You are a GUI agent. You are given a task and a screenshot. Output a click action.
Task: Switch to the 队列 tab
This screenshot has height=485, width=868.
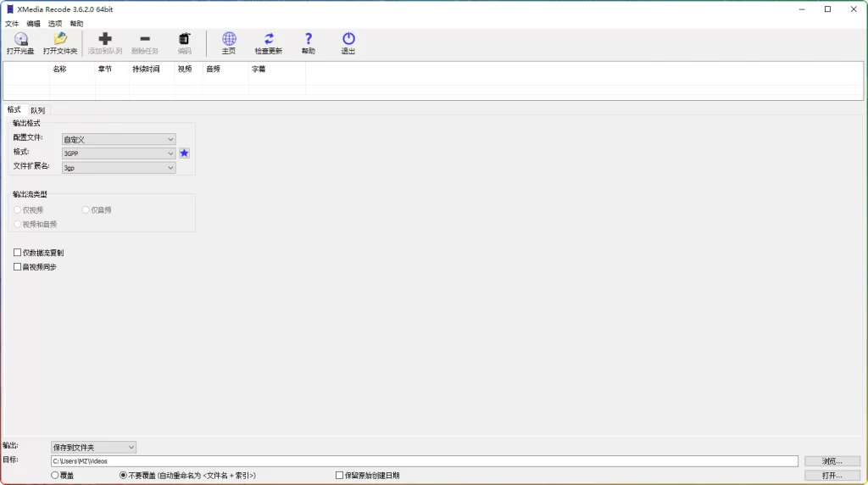point(37,110)
